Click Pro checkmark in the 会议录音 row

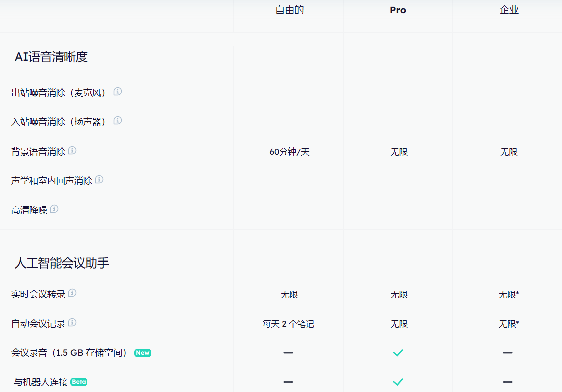398,353
